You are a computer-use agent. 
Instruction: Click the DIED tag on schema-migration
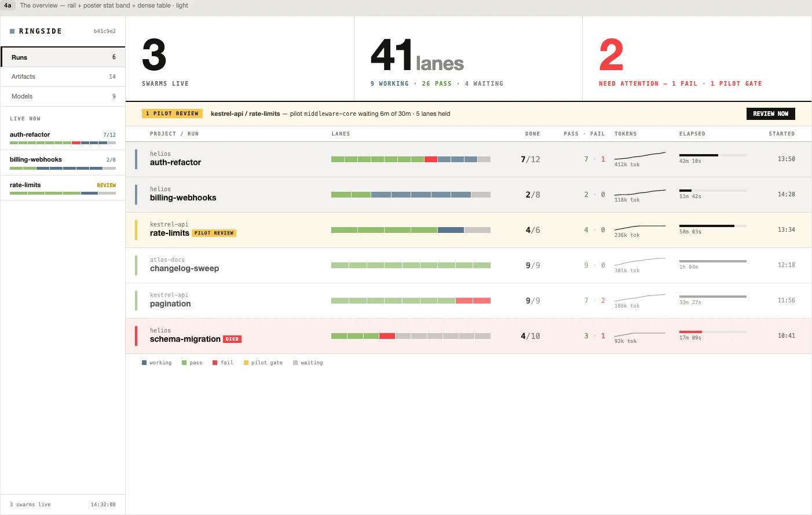[x=232, y=339]
